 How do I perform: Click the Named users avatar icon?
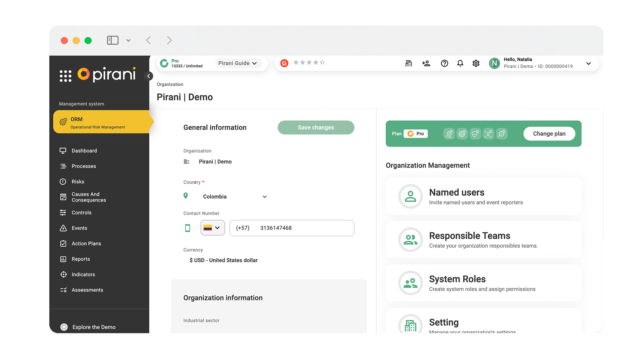pos(410,196)
